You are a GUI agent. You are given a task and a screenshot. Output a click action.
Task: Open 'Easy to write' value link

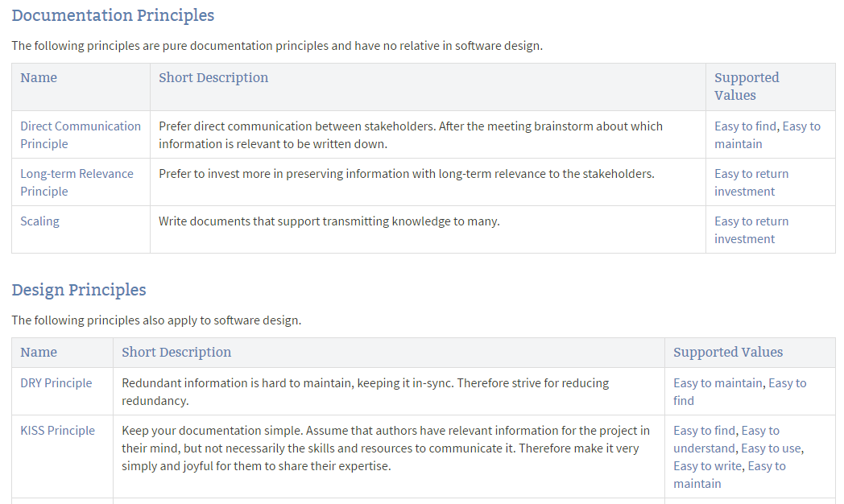point(707,466)
